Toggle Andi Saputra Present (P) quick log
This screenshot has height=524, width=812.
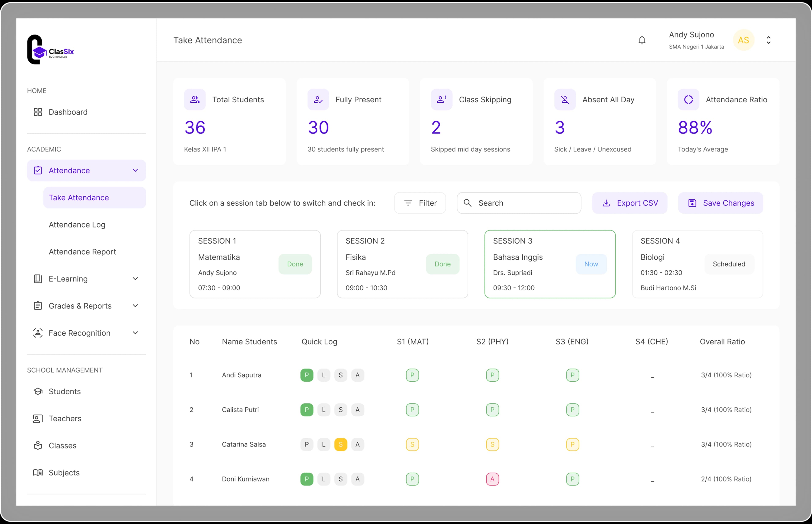307,375
